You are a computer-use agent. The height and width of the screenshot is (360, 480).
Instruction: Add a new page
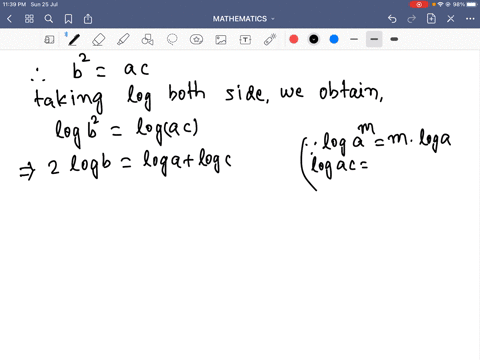tap(431, 19)
